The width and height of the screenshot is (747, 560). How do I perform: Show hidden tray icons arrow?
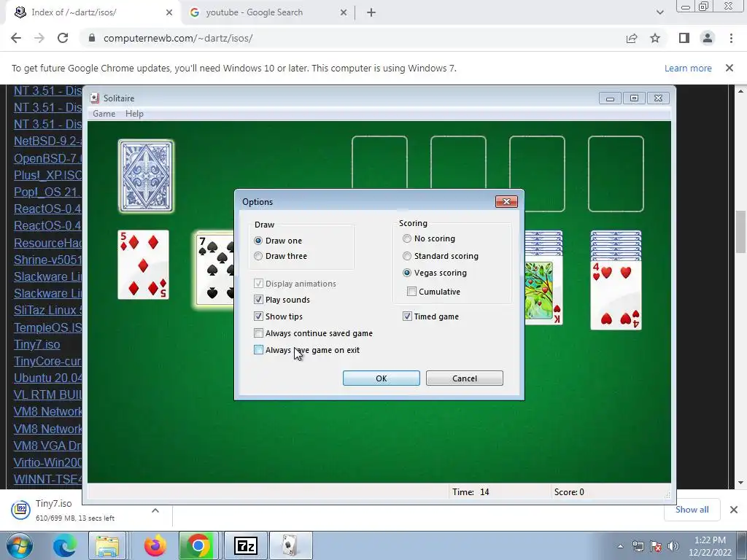click(x=620, y=546)
